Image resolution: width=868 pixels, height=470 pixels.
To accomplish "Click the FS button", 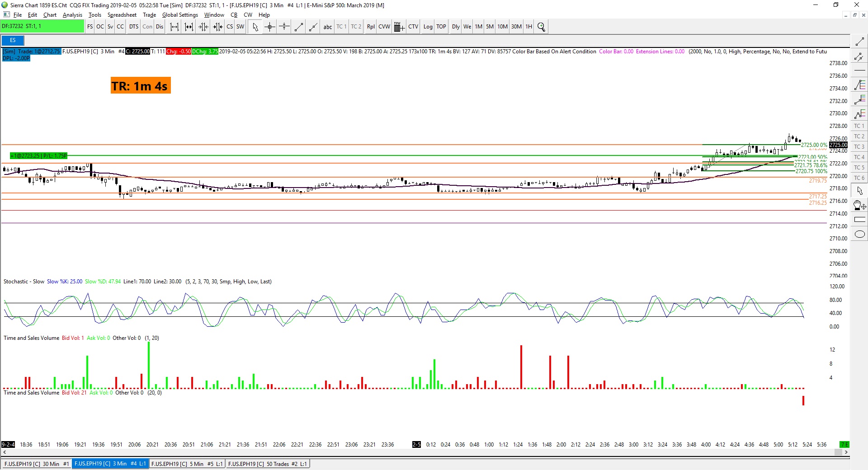I will click(x=90, y=27).
